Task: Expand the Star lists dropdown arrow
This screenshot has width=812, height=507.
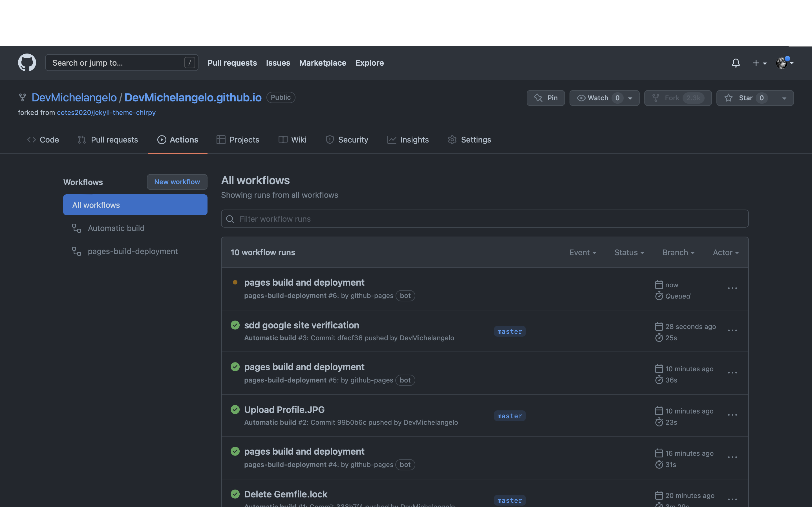Action: (x=784, y=98)
